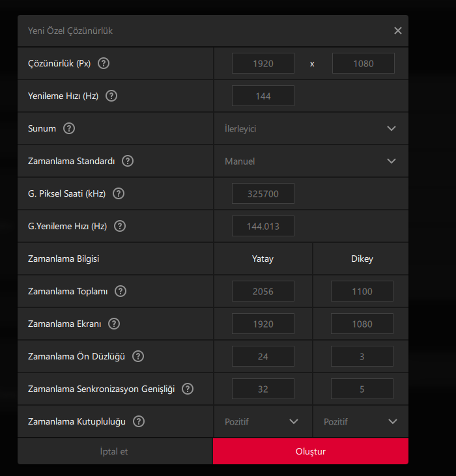Click the Zamanlama Toplamı help icon
This screenshot has width=456, height=476.
(121, 291)
